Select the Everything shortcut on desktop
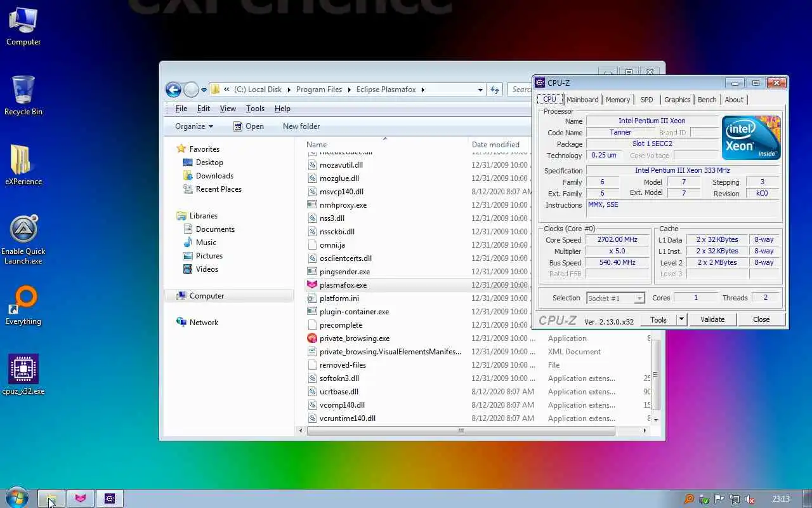The image size is (812, 508). click(x=23, y=306)
